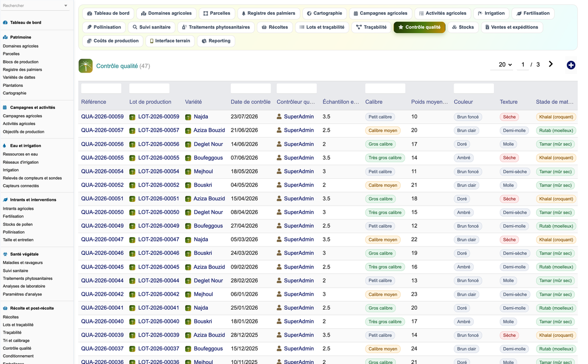Open lot link LOT-2026-00057
This screenshot has width=588, height=364.
click(159, 130)
